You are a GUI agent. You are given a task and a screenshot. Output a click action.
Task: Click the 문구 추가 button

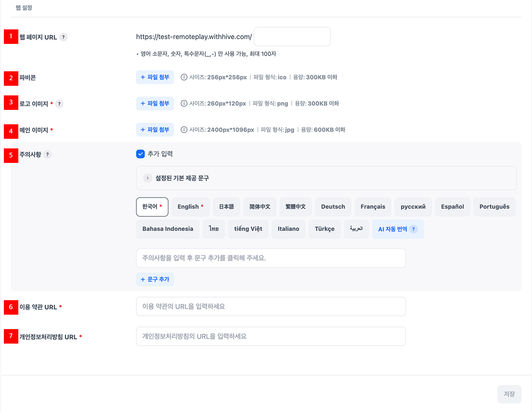click(155, 279)
